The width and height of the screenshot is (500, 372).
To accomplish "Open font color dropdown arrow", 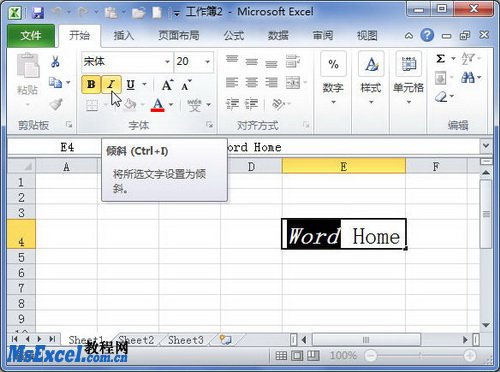I will pos(171,105).
